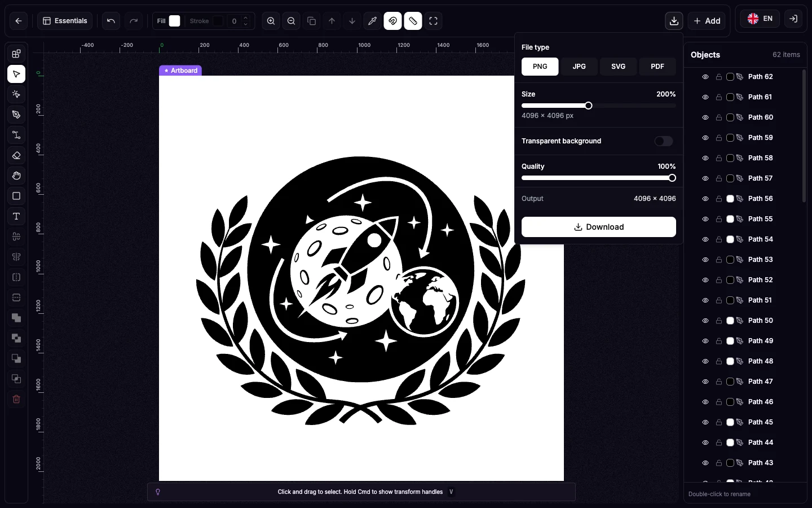The image size is (812, 508).
Task: Click the red trash delete icon
Action: [x=16, y=399]
